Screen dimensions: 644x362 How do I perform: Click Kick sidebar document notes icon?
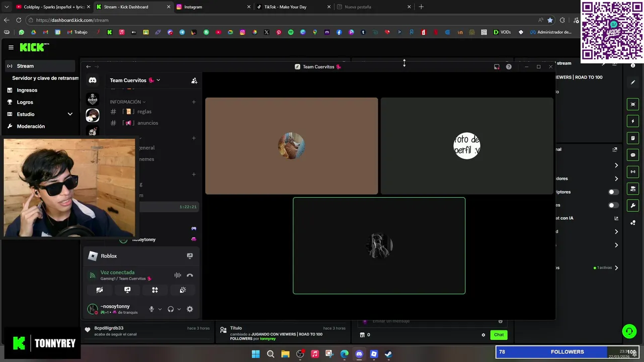pos(633,138)
